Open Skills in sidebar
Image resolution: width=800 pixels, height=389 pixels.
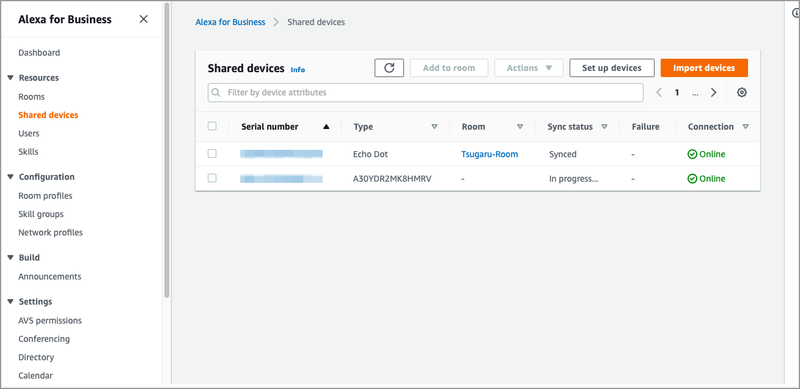(29, 152)
